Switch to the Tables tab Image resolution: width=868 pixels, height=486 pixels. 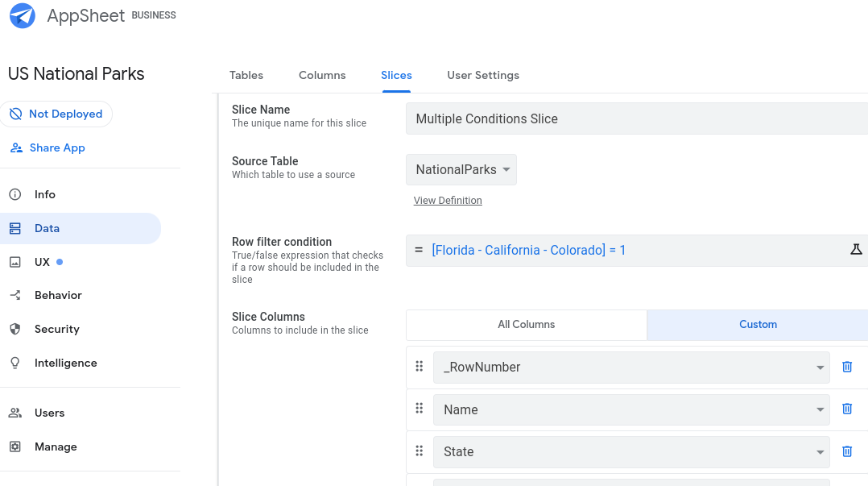tap(246, 76)
